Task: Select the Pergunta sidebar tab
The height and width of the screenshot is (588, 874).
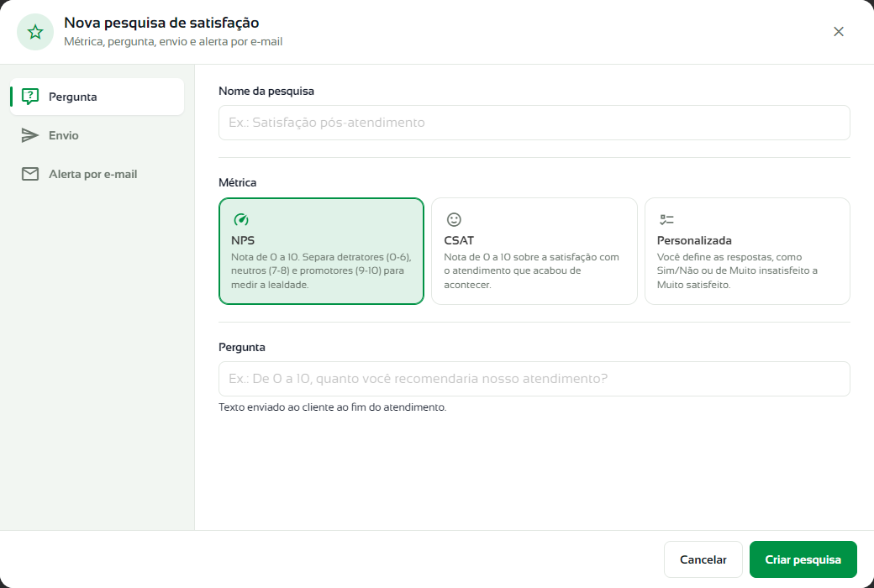Action: [97, 97]
